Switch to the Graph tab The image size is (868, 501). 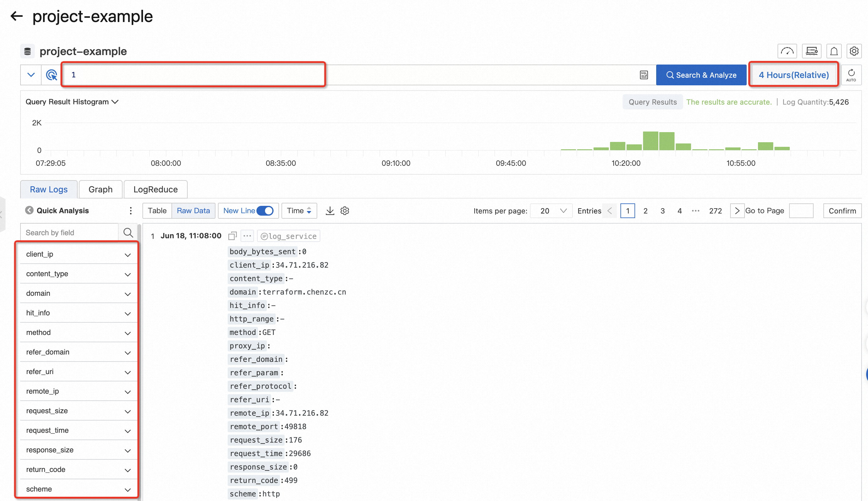click(x=100, y=189)
